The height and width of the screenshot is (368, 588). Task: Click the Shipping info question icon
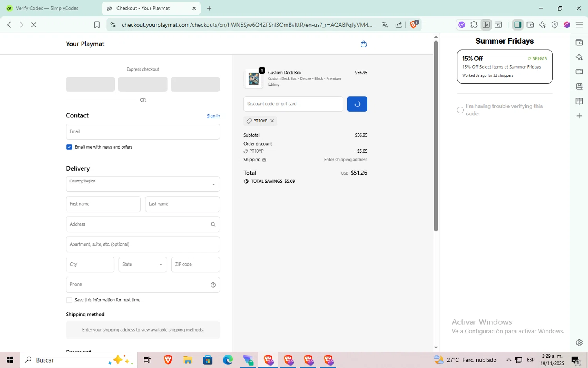(264, 160)
